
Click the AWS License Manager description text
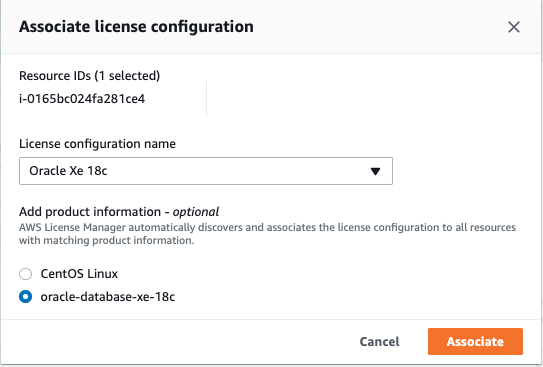267,234
